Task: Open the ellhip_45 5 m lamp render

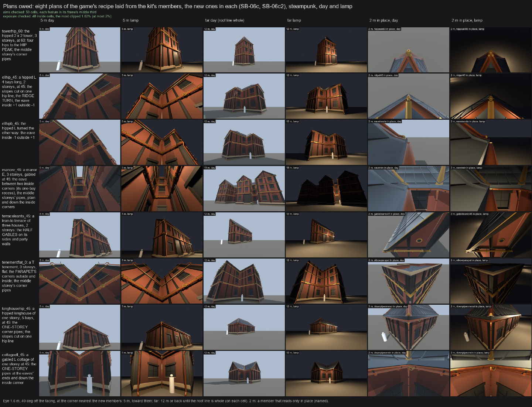Action: tap(162, 96)
